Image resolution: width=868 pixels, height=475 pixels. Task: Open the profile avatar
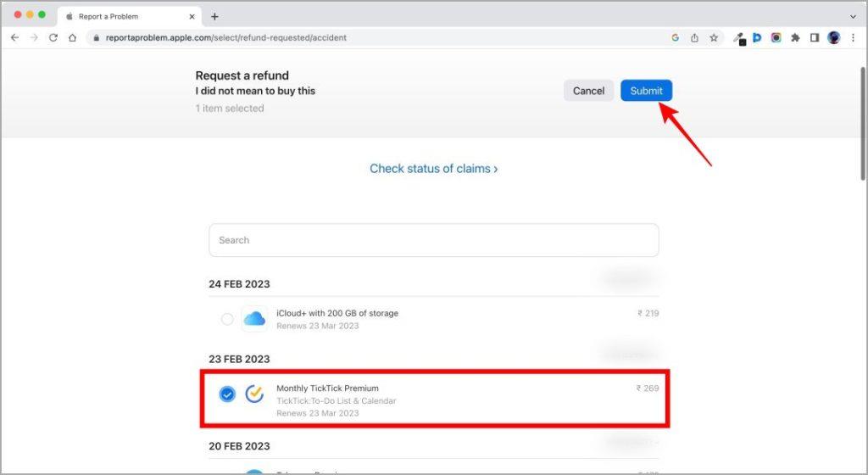point(834,37)
